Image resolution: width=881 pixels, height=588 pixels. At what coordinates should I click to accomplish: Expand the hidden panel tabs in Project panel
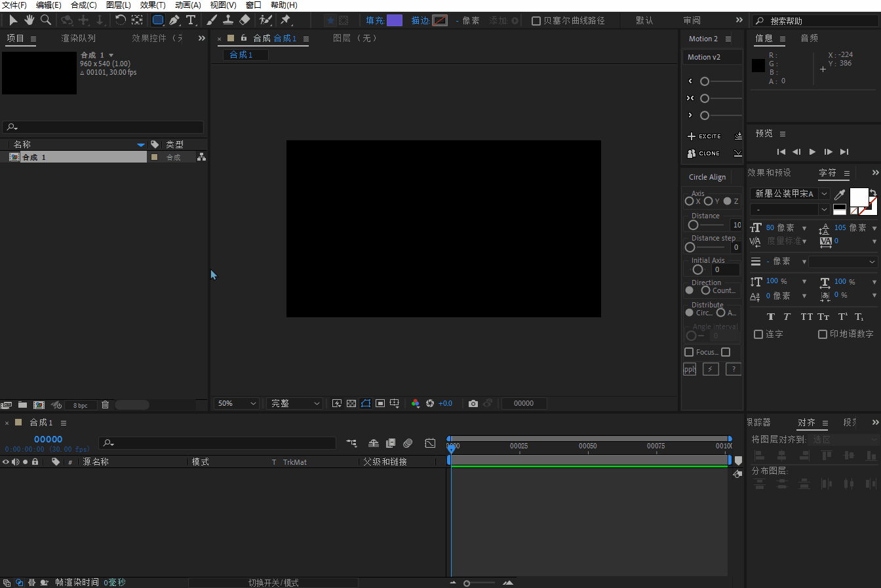tap(201, 38)
